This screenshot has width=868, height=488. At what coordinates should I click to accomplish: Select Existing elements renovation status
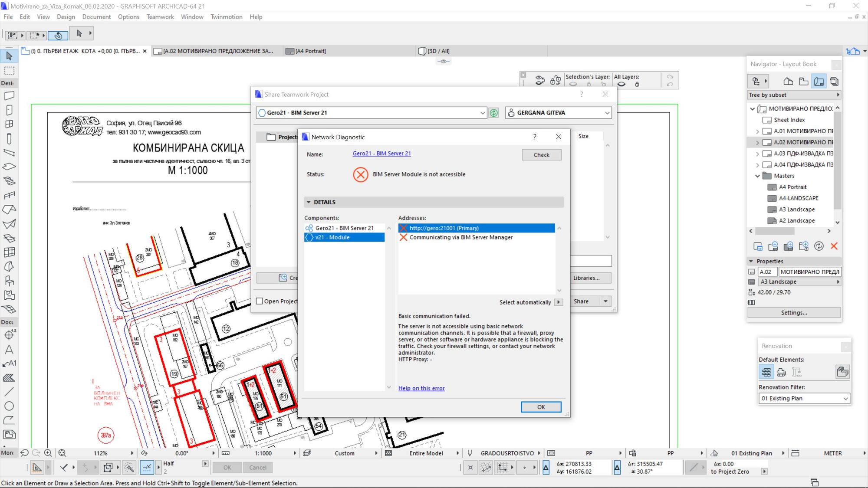tap(766, 372)
